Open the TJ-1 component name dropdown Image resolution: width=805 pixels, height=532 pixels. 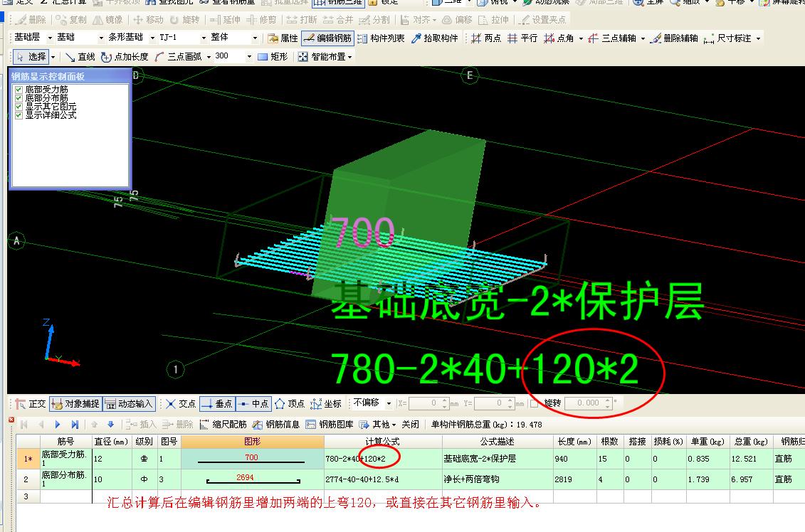click(204, 38)
